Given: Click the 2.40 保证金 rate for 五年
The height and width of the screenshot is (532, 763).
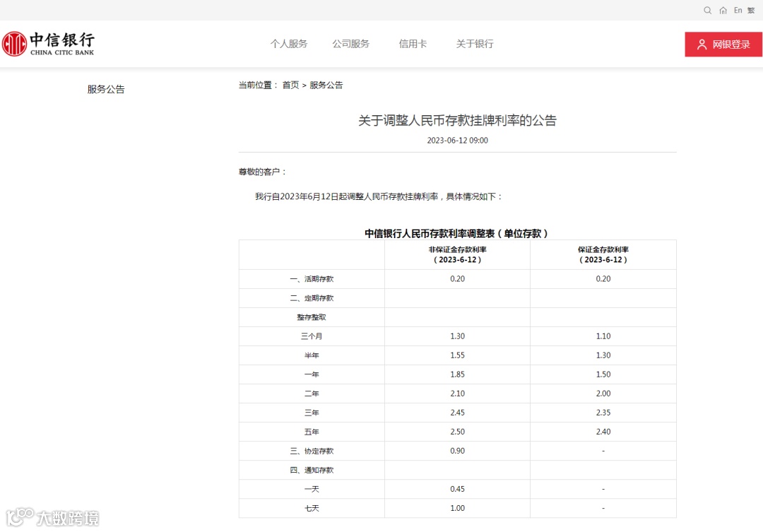Looking at the screenshot, I should [x=603, y=432].
